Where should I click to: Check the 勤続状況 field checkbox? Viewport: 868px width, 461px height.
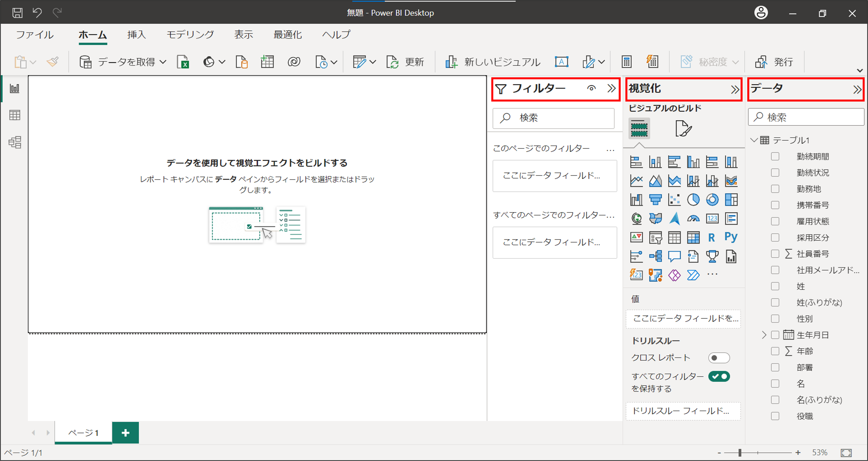coord(775,173)
